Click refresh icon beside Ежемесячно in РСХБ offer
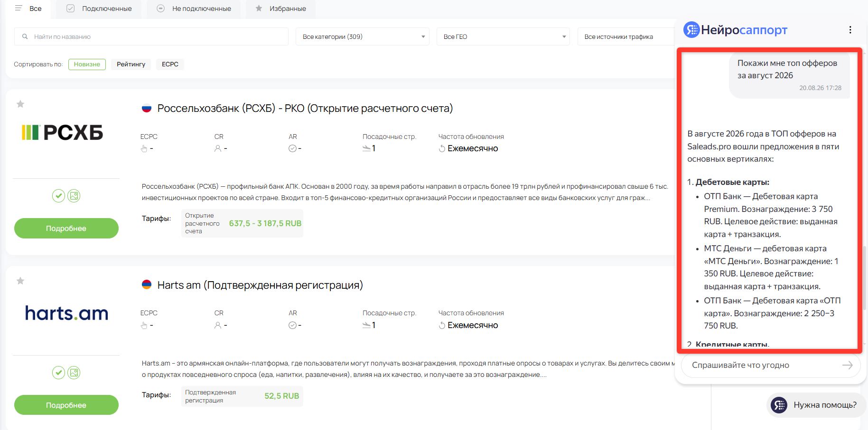The image size is (868, 430). [442, 148]
